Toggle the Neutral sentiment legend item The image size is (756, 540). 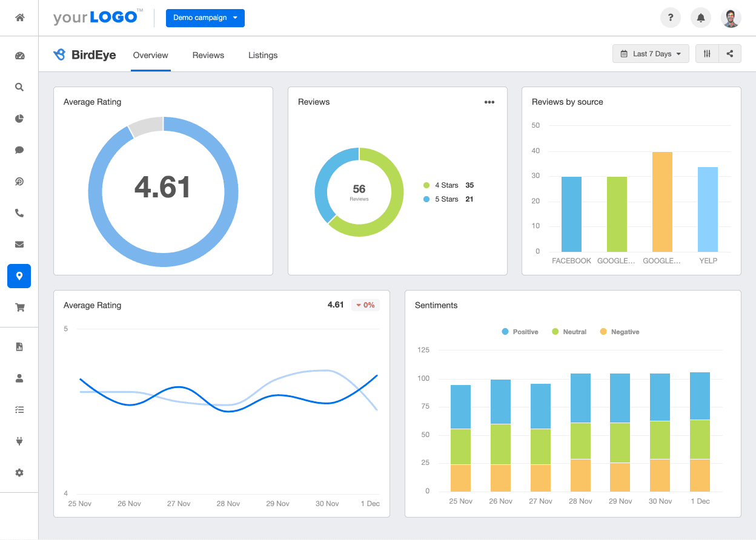pyautogui.click(x=569, y=332)
